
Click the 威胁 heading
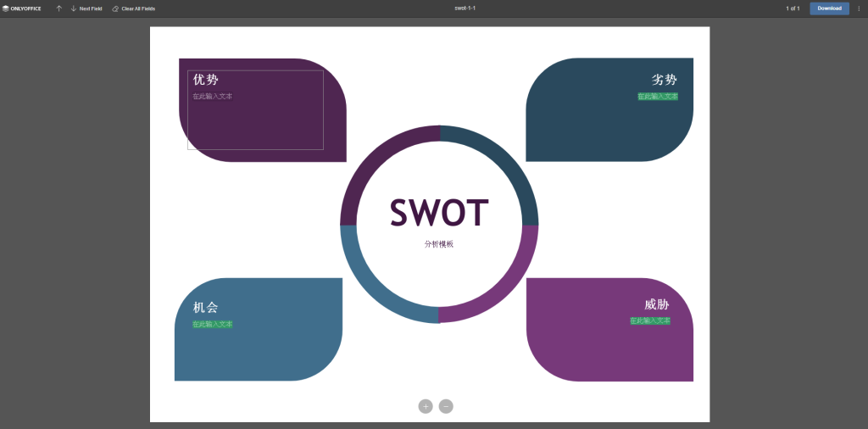tap(656, 304)
